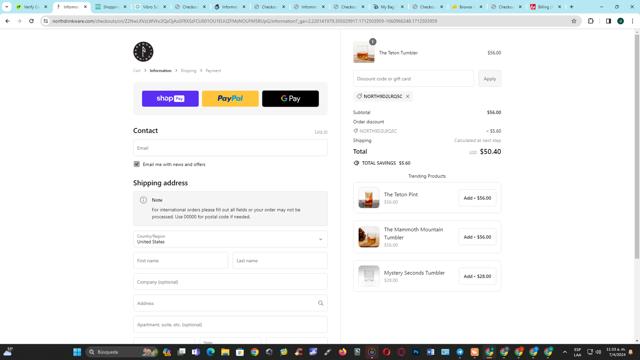640x360 pixels.
Task: Click Mystery Seconds Tumbler thumbnail
Action: (x=369, y=276)
